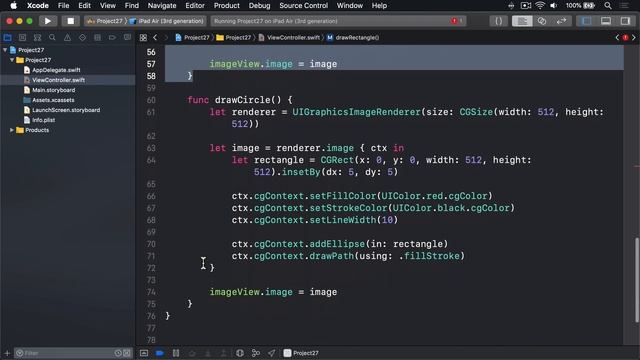Open the Apple menu
Screen dimensions: 640x360
(13, 6)
